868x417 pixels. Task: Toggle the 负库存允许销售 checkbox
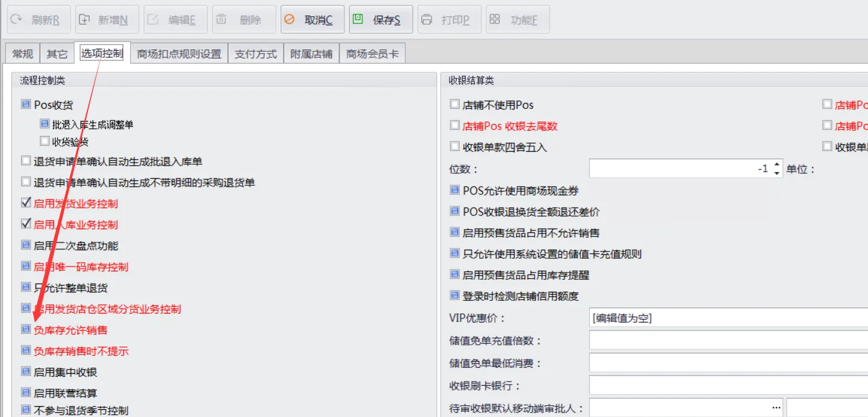(x=26, y=330)
